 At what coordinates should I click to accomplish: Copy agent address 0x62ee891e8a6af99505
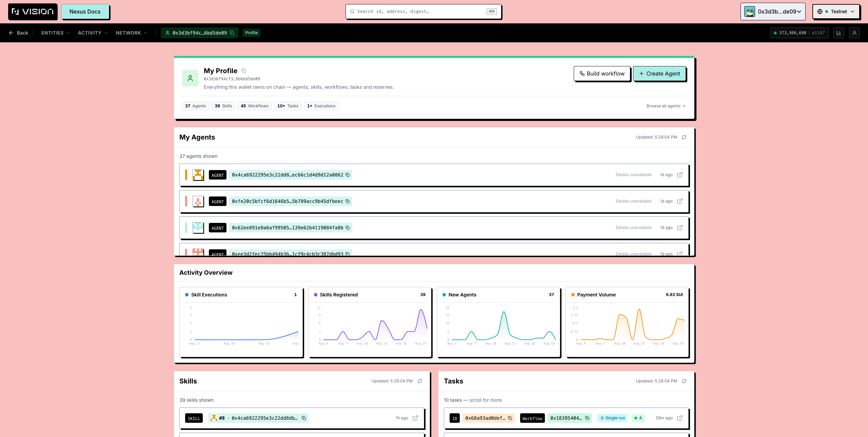coord(348,228)
